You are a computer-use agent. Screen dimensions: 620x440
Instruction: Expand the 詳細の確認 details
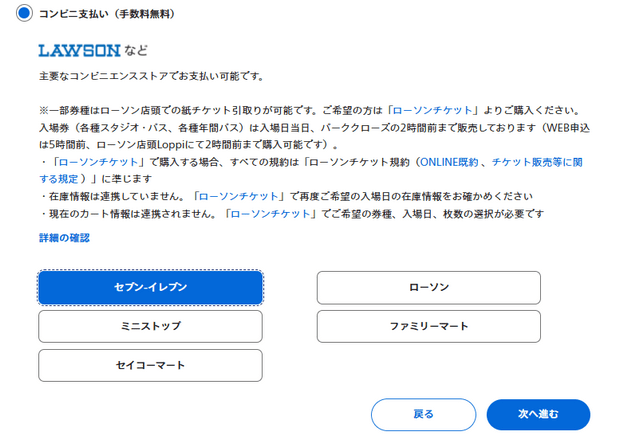[x=64, y=238]
